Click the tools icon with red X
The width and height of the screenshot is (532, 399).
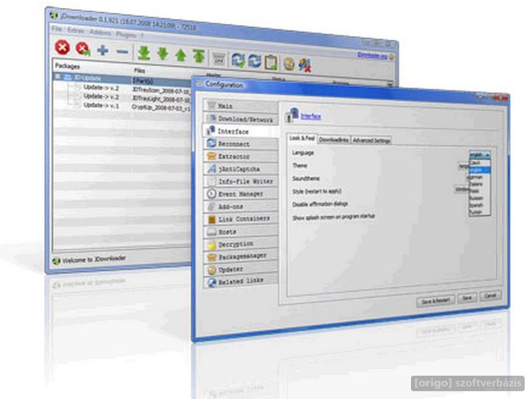click(305, 65)
